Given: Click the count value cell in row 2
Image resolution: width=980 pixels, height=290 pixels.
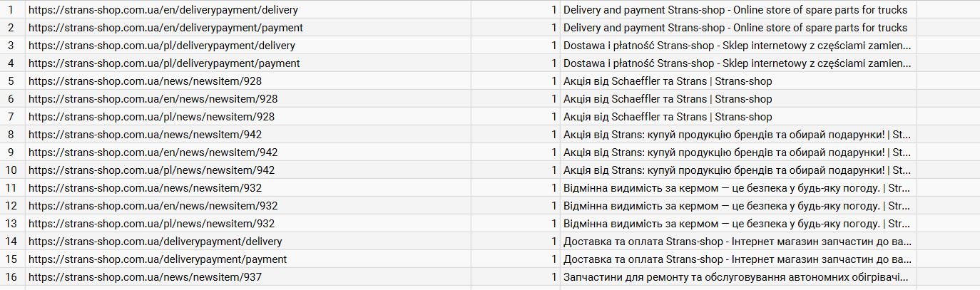Looking at the screenshot, I should click(x=515, y=28).
